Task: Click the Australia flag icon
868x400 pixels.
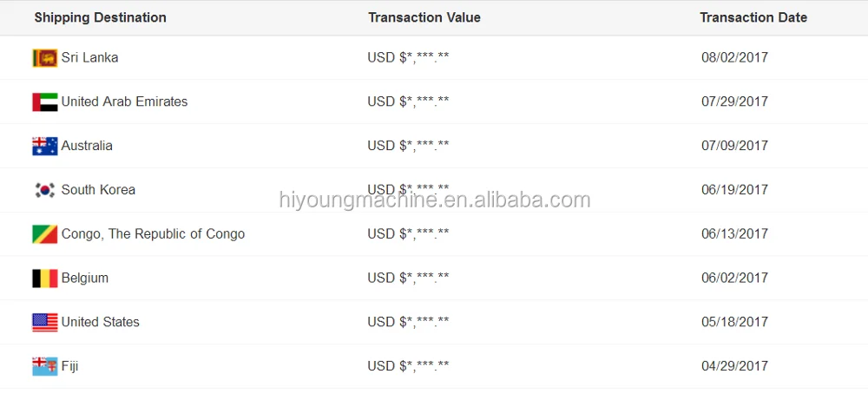Action: pos(44,147)
